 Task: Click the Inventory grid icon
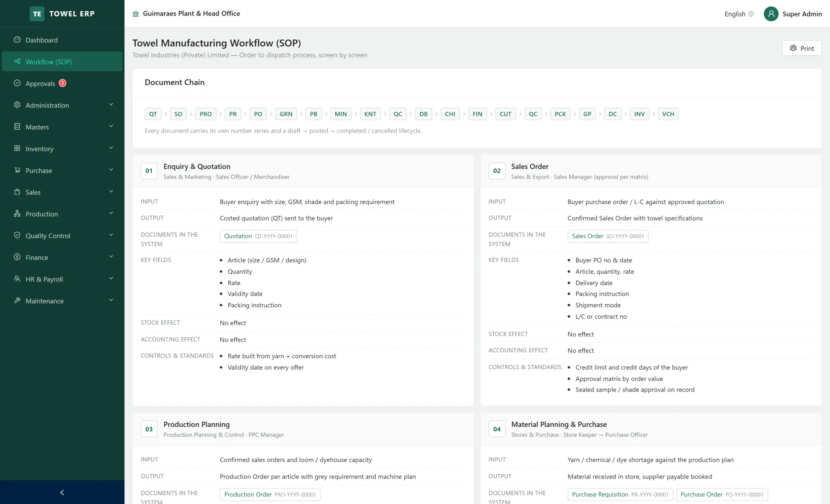pos(17,148)
